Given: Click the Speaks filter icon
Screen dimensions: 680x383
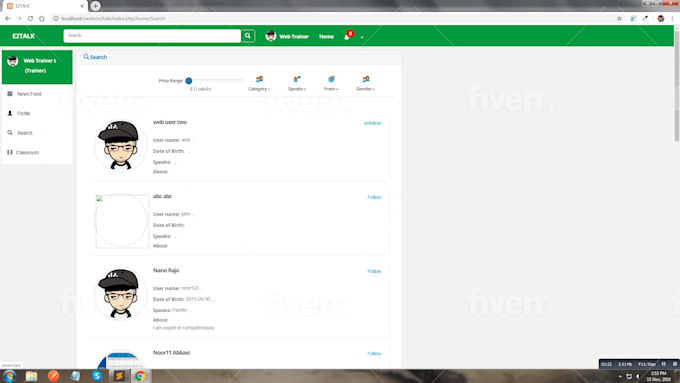Looking at the screenshot, I should coord(297,79).
